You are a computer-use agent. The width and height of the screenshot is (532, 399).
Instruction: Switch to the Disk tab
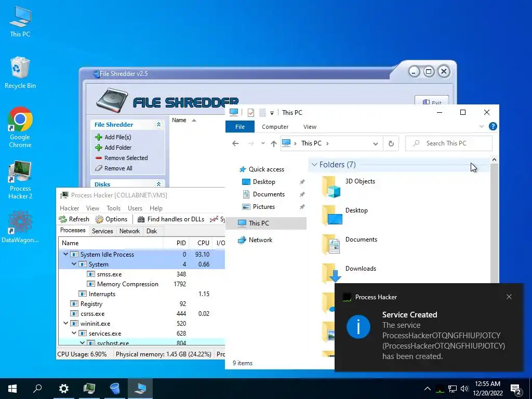point(152,231)
